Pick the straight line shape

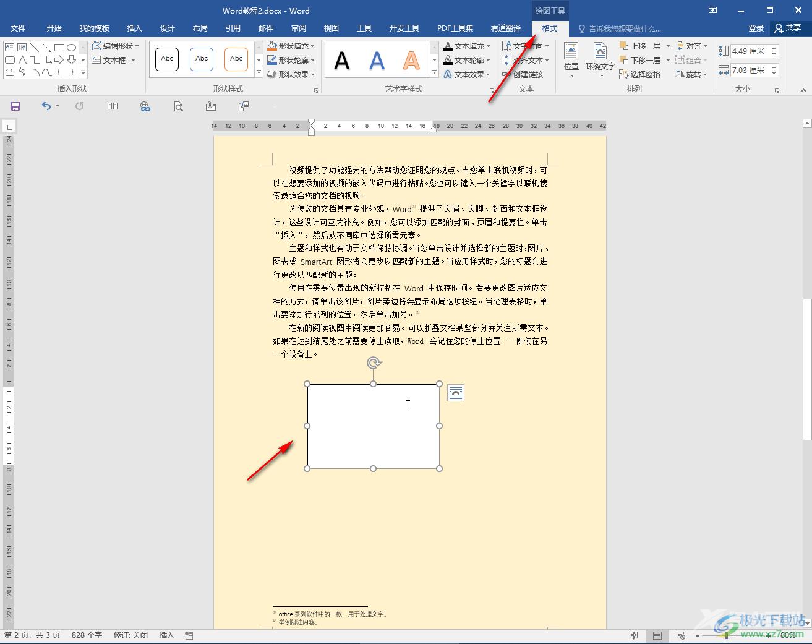[35, 47]
